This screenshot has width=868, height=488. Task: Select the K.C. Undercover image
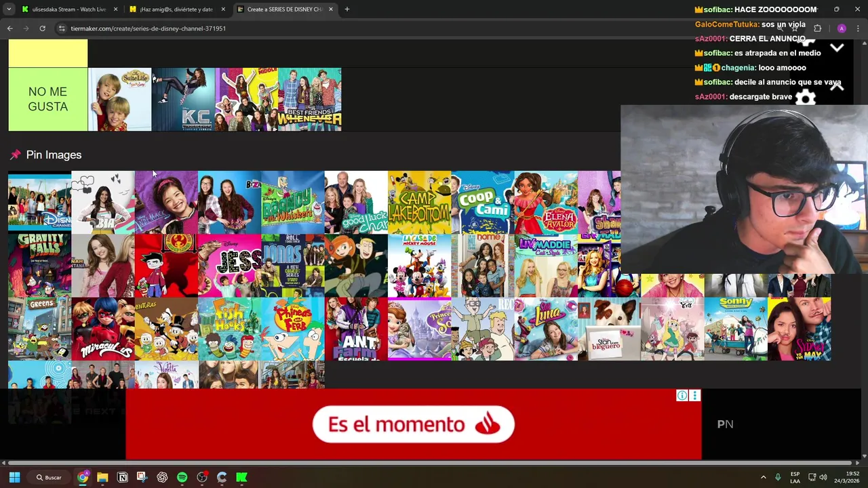tap(183, 99)
